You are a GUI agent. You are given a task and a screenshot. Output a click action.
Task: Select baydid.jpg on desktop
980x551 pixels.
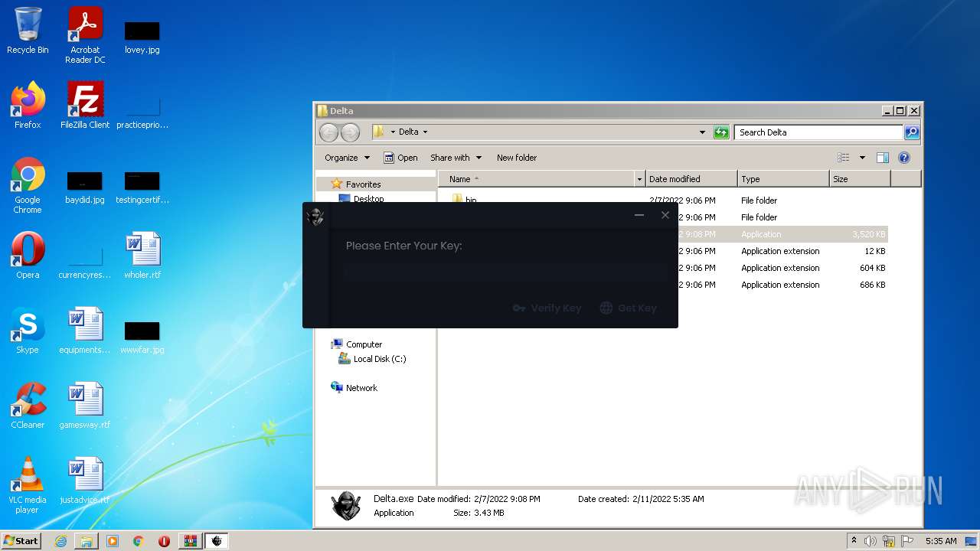click(85, 187)
